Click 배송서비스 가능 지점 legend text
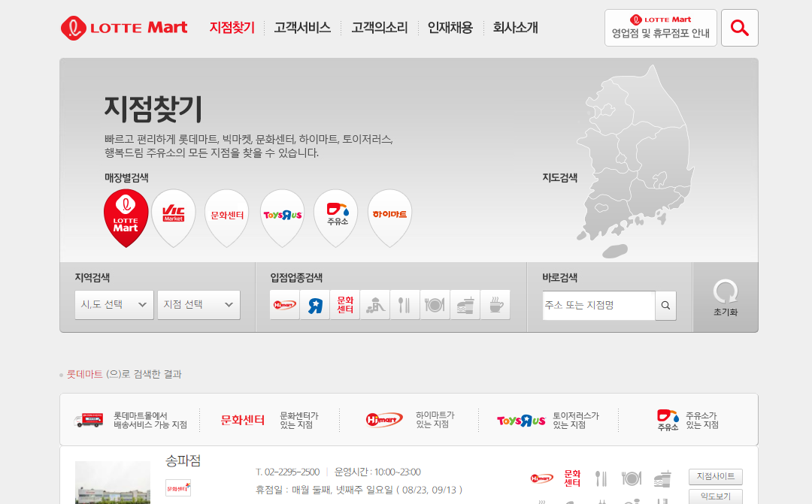812x504 pixels. click(x=150, y=420)
